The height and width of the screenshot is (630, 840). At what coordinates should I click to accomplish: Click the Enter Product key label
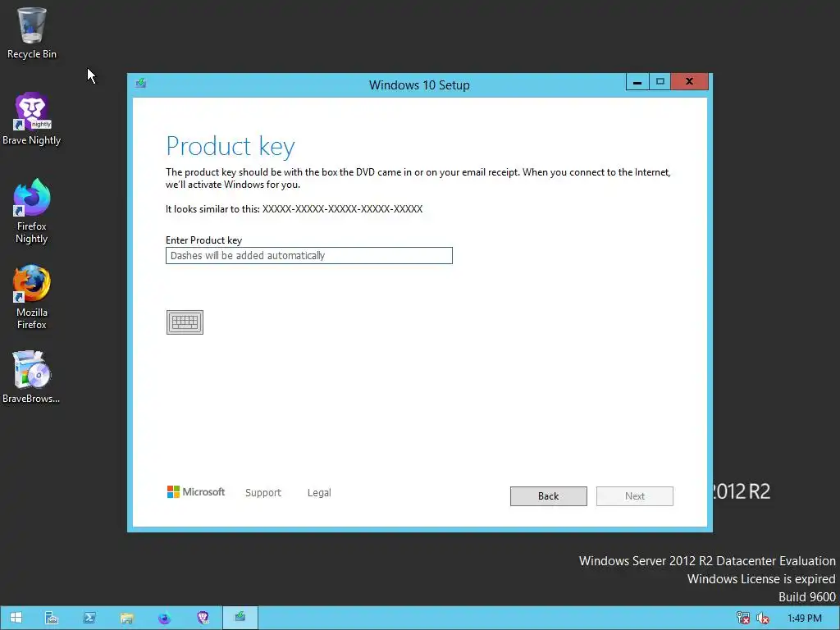203,240
